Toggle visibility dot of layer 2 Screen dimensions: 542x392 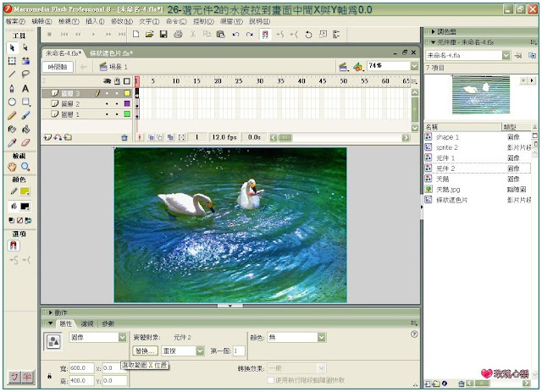point(107,103)
